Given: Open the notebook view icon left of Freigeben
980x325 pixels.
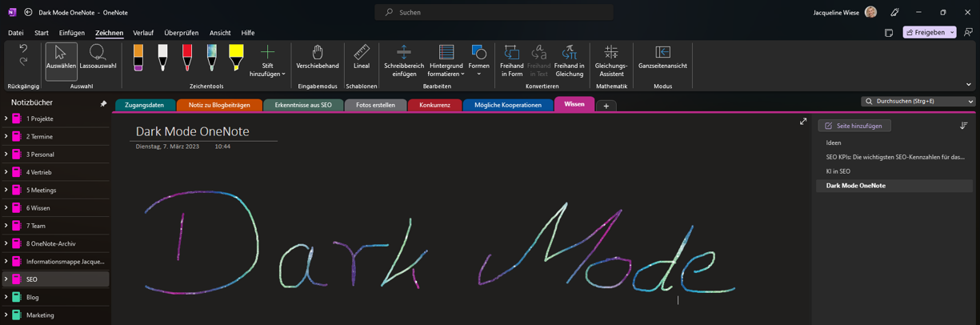Looking at the screenshot, I should (x=889, y=33).
